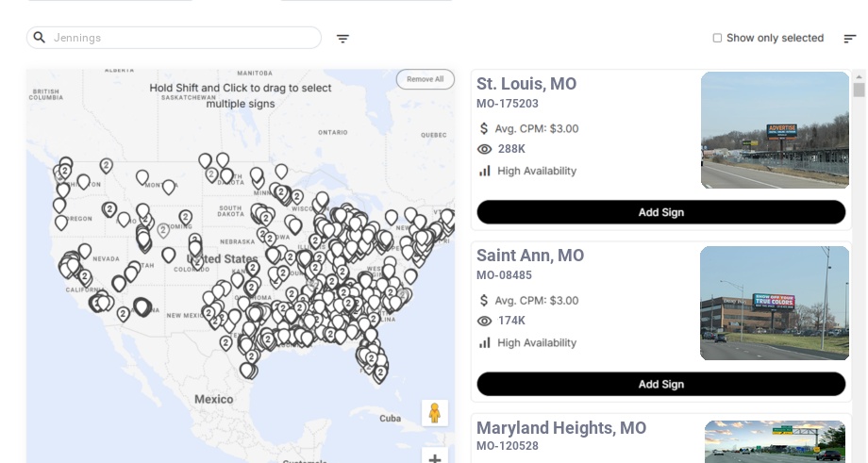Click the St. Louis availability bars icon
This screenshot has width=868, height=463.
pos(485,171)
